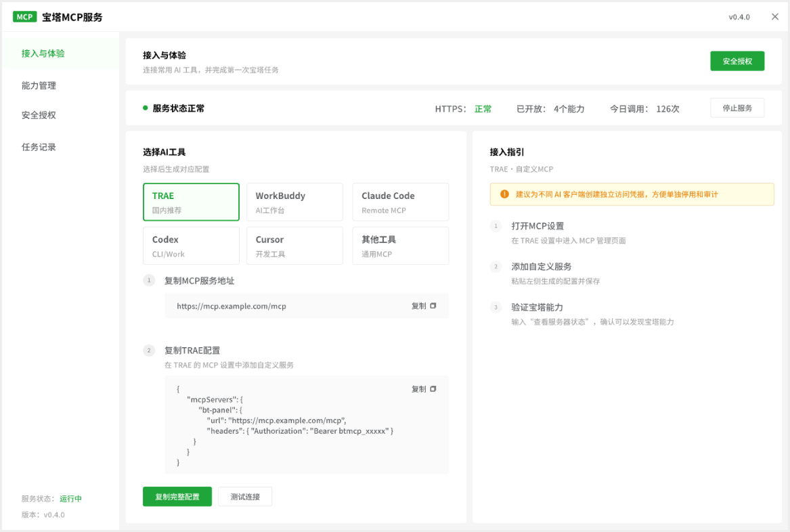The width and height of the screenshot is (790, 532).
Task: Click the 4个能力 opened count
Action: click(569, 109)
